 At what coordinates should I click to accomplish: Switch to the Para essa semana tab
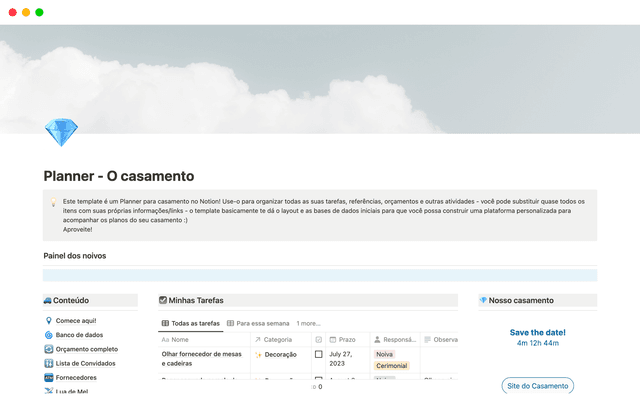(258, 323)
